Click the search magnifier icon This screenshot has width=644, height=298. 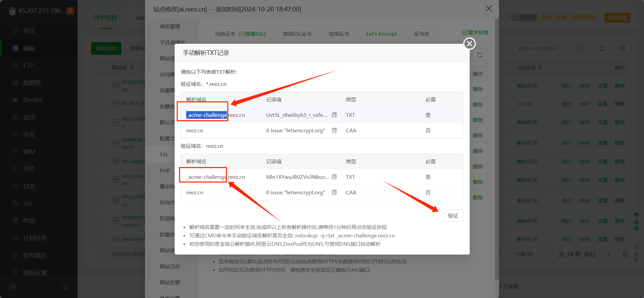coord(581,48)
